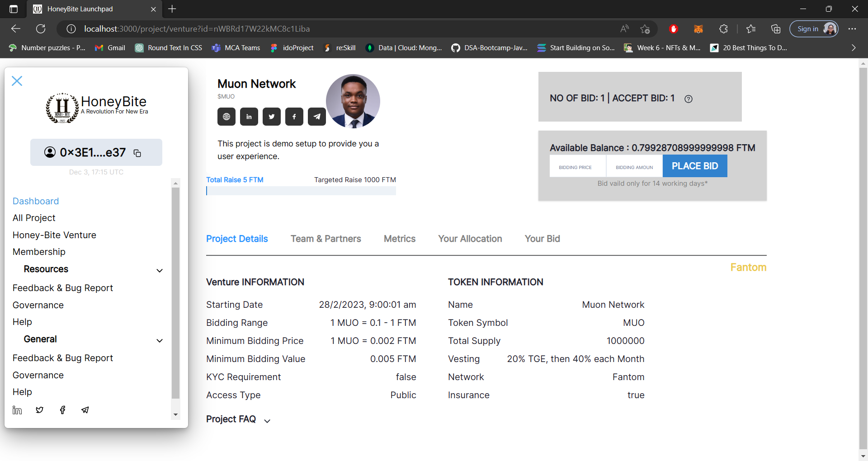Open LinkedIn icon in sidebar footer
Viewport: 868px width, 461px height.
click(17, 410)
